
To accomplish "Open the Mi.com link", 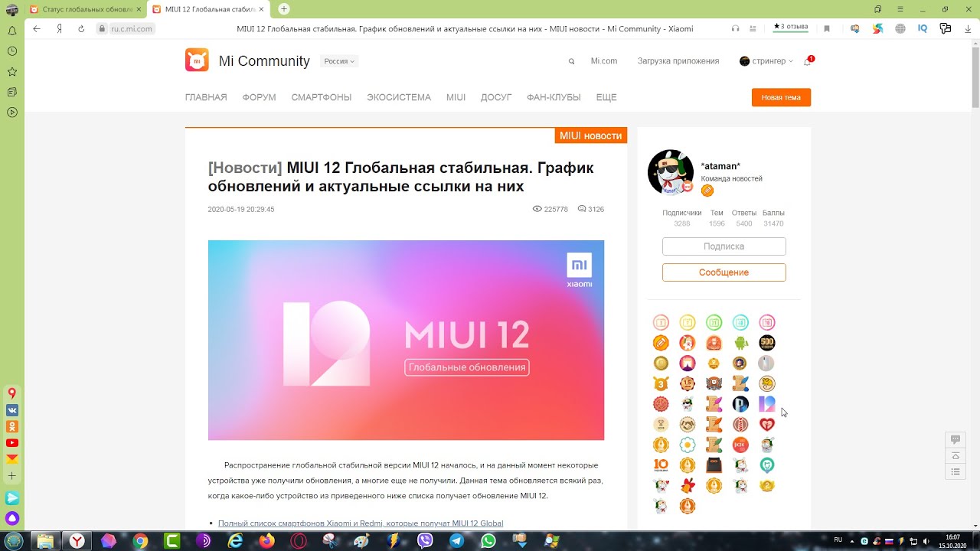I will [x=603, y=61].
